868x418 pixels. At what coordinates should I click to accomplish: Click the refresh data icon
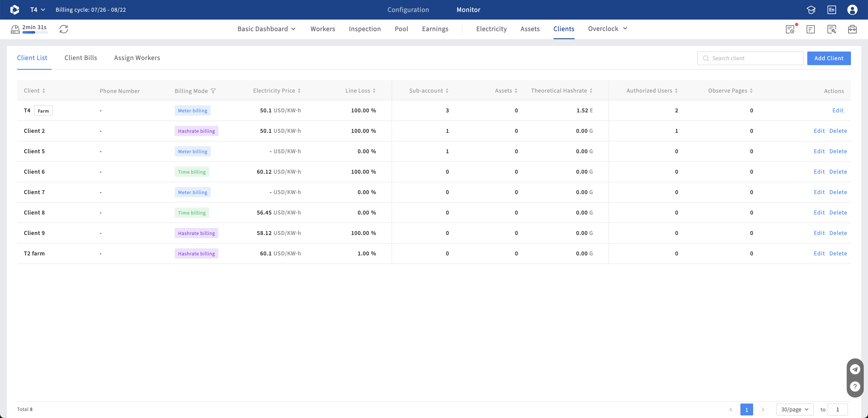coord(64,29)
